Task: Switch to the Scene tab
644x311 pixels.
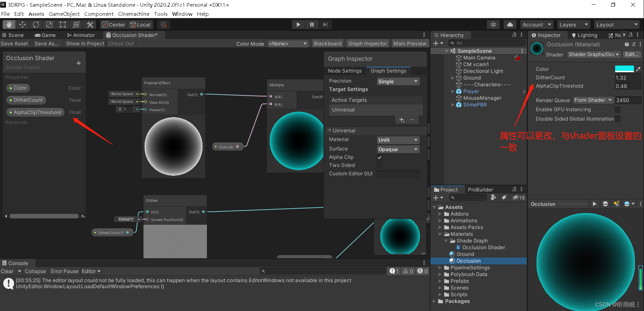Action: (x=13, y=35)
